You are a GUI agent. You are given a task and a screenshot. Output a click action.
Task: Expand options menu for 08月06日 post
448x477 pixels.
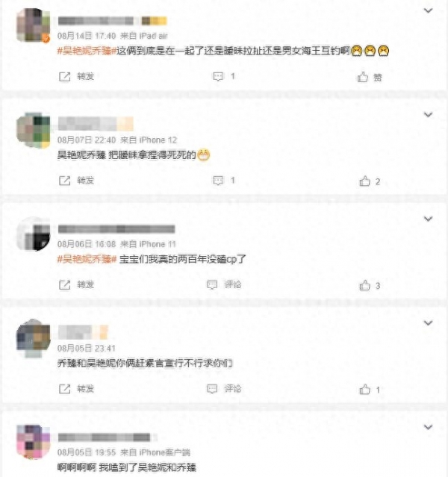pyautogui.click(x=429, y=219)
